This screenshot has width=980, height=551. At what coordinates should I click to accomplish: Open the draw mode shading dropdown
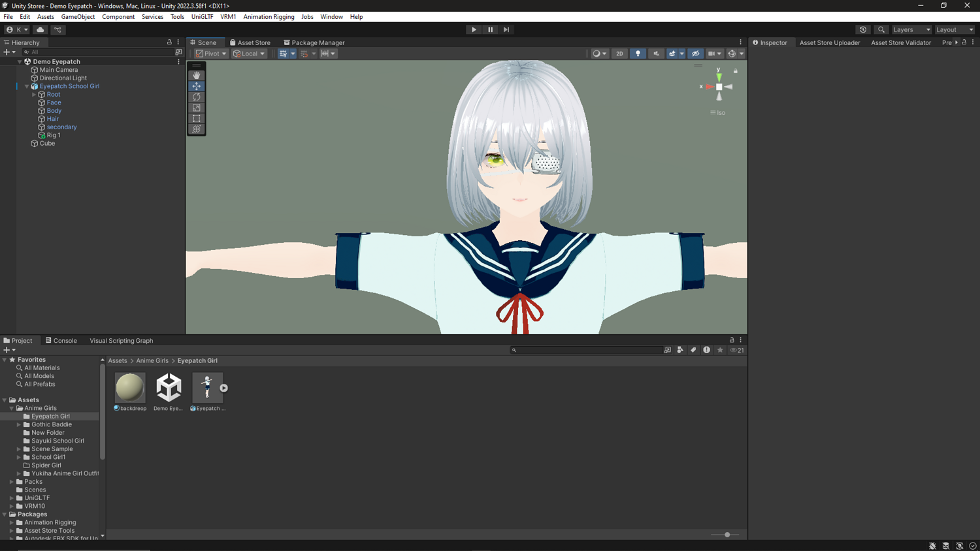[x=599, y=54]
